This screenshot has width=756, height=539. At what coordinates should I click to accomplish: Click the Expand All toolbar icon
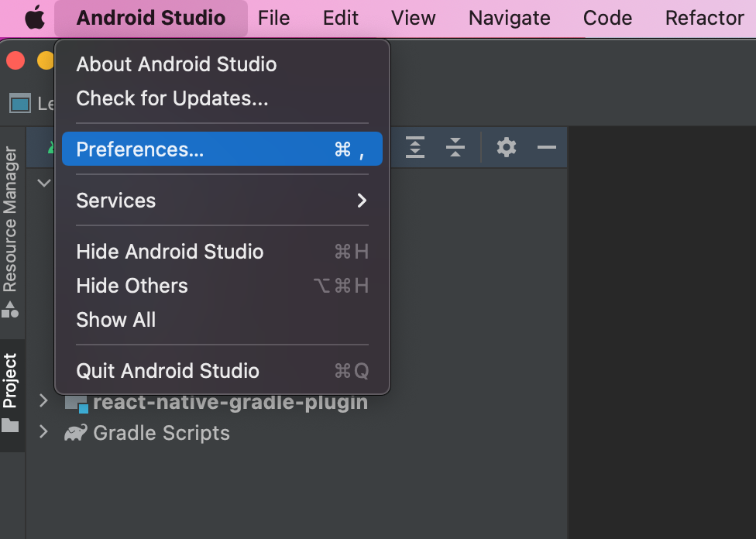pyautogui.click(x=415, y=147)
